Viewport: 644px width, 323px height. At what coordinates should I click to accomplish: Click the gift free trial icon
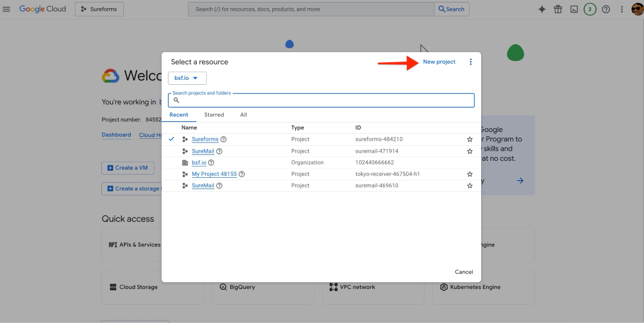point(558,9)
